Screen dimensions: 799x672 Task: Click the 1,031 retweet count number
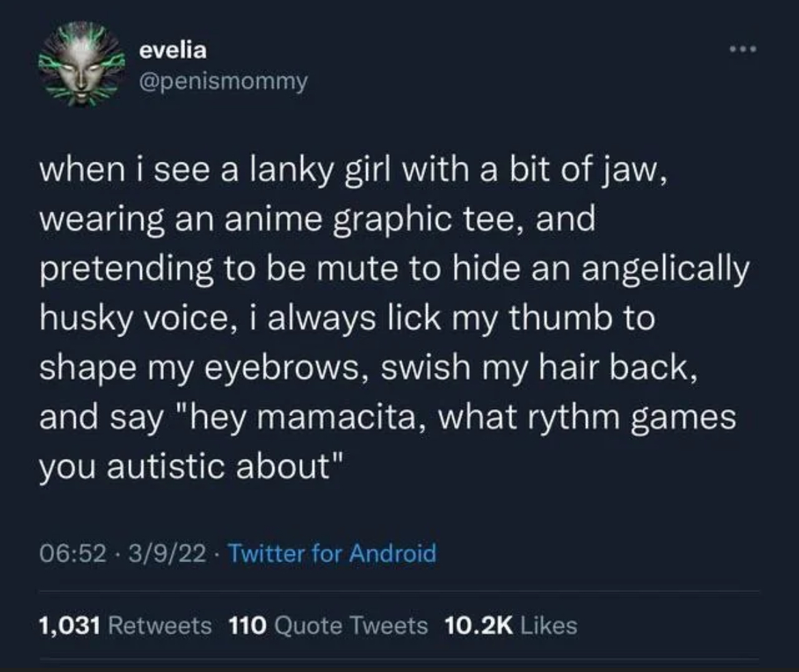point(70,626)
